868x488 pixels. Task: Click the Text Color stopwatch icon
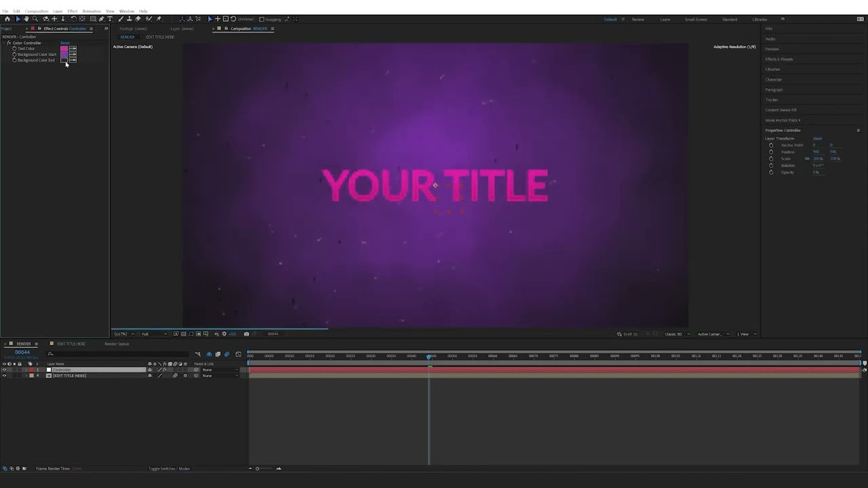pos(14,49)
